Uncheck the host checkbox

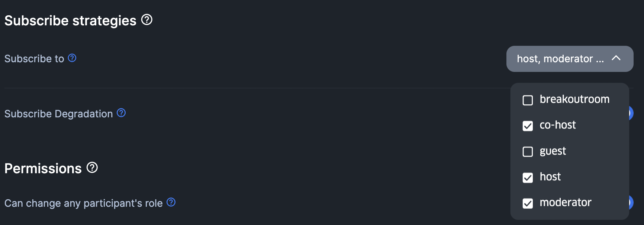point(528,178)
